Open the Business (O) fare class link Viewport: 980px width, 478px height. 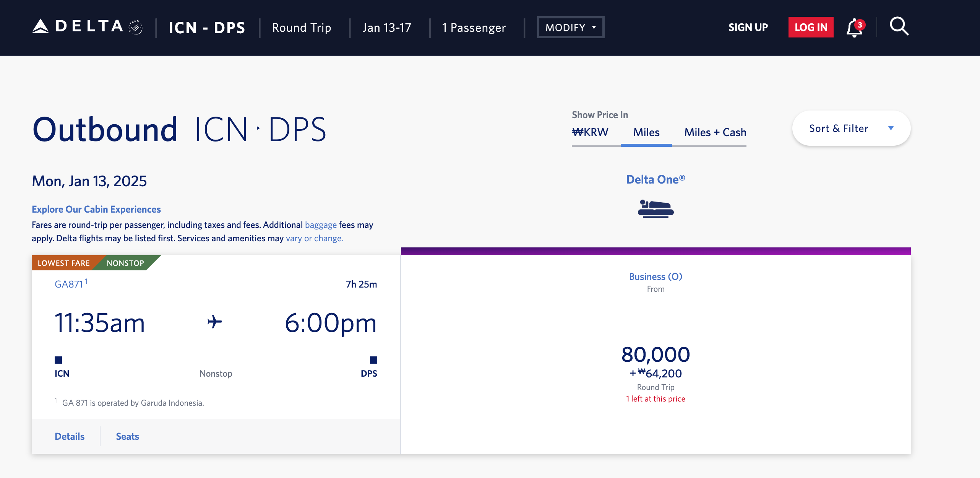655,276
